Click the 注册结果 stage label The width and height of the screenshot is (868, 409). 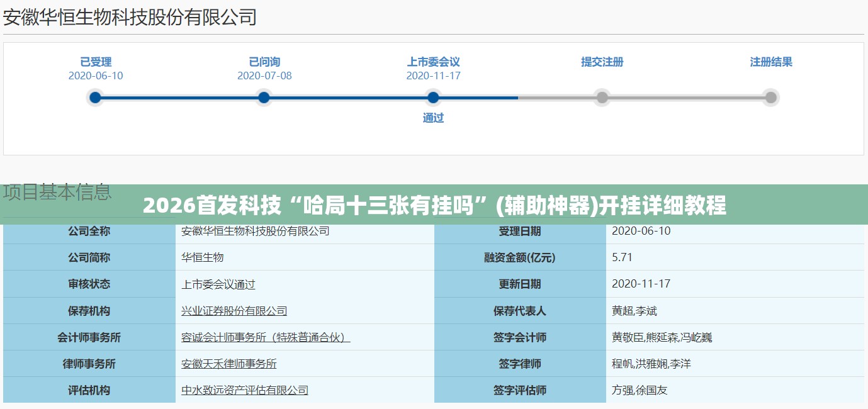pos(771,62)
